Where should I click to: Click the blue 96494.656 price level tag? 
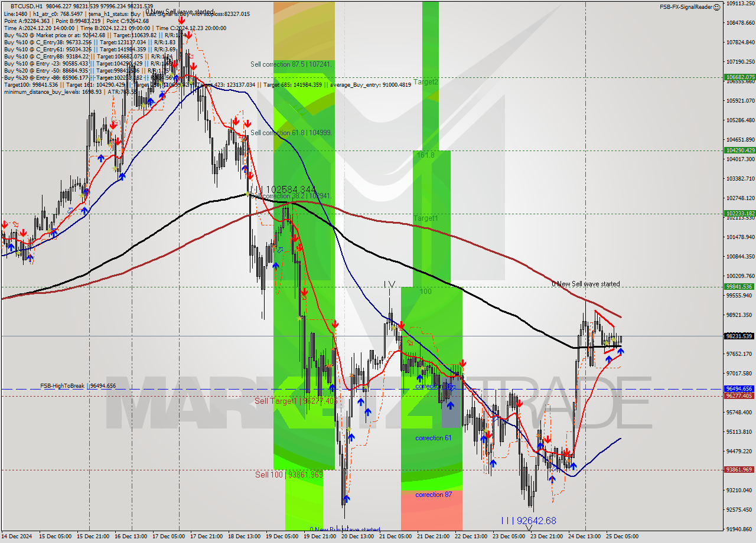point(739,389)
